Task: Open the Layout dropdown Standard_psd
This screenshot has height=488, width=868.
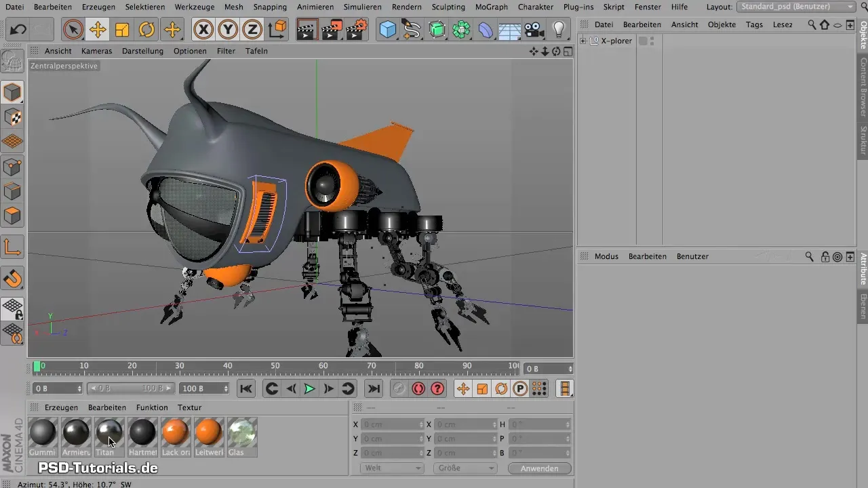Action: [796, 7]
